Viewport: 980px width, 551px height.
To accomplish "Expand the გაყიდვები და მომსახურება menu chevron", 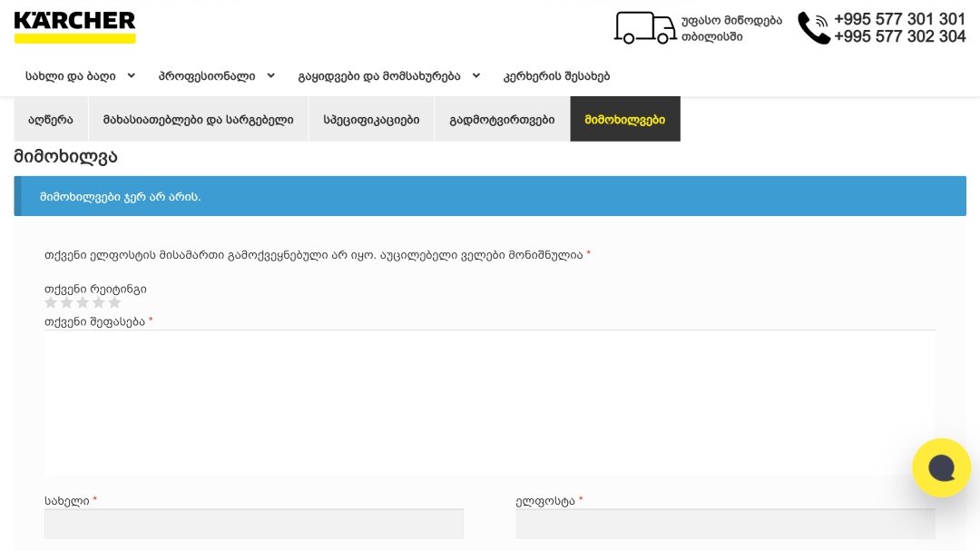I will coord(476,75).
